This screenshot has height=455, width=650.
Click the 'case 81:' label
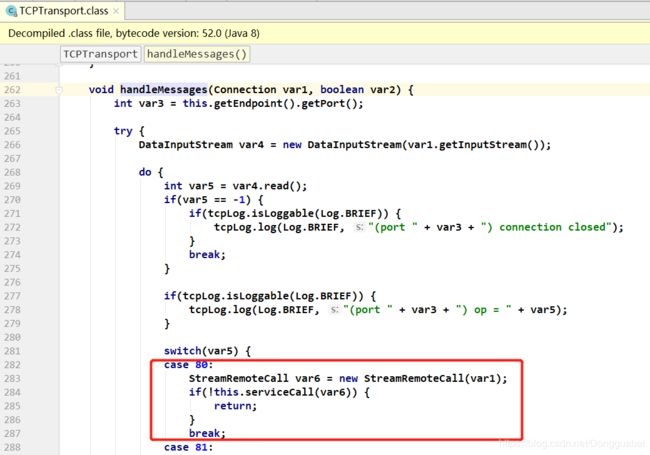tap(188, 447)
